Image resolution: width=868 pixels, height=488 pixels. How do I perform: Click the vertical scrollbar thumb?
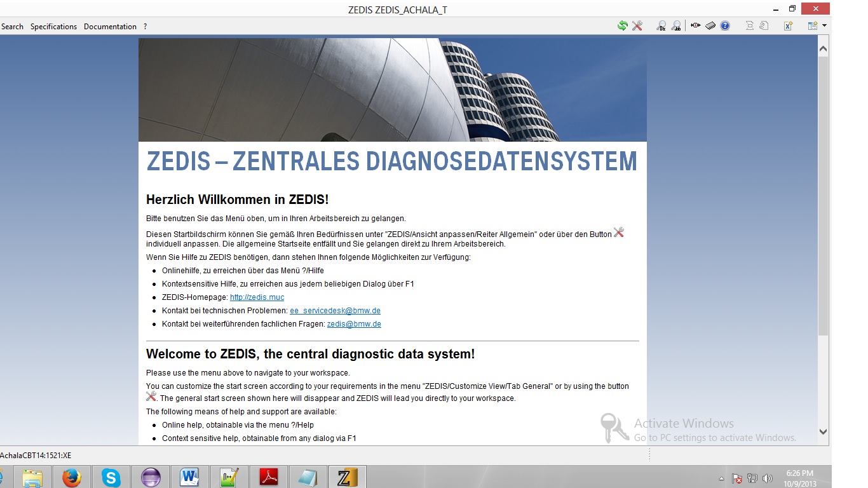[823, 196]
